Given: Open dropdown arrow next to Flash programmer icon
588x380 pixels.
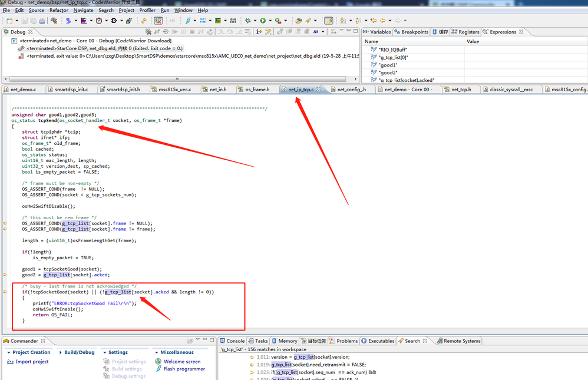Looking at the screenshot, I should tap(194, 21).
